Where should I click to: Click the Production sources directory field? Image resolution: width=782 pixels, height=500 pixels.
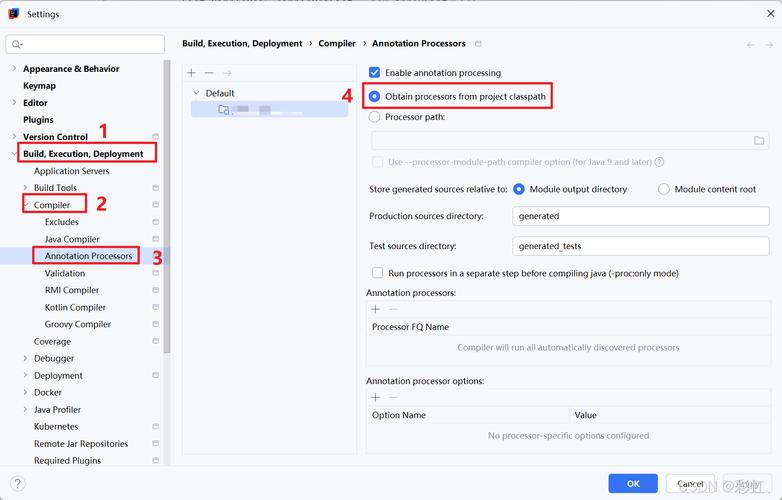click(640, 216)
